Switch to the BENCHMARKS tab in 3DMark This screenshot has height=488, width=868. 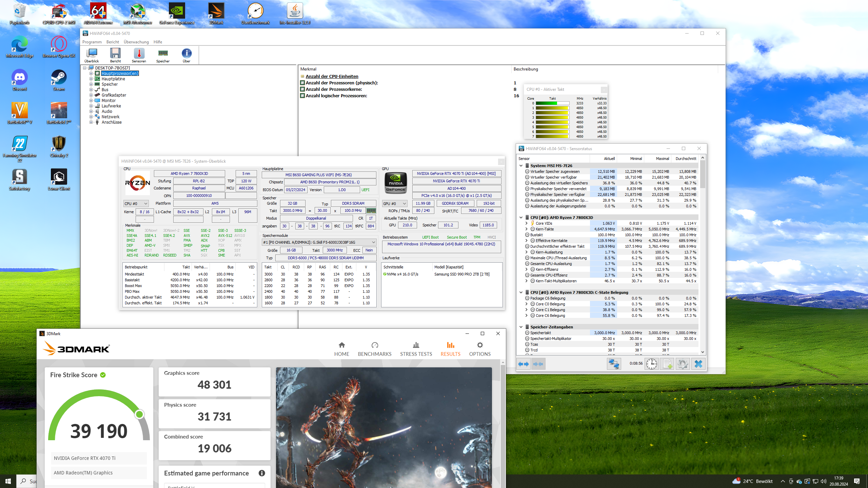coord(374,349)
